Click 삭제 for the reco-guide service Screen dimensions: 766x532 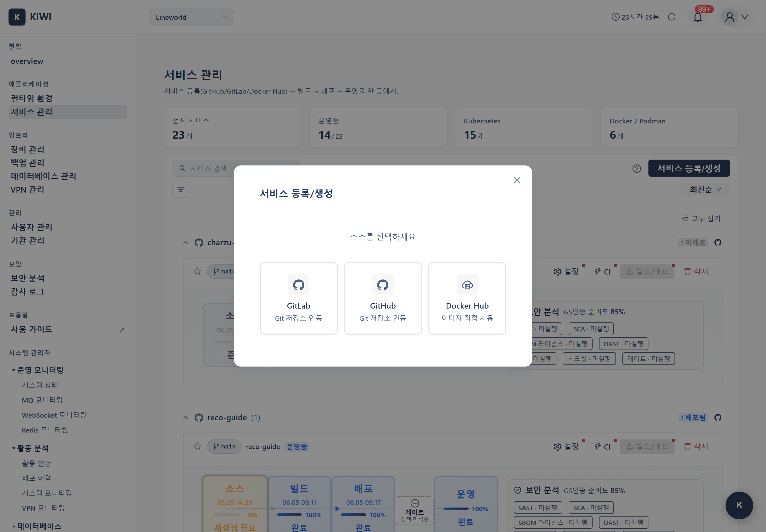pos(696,447)
